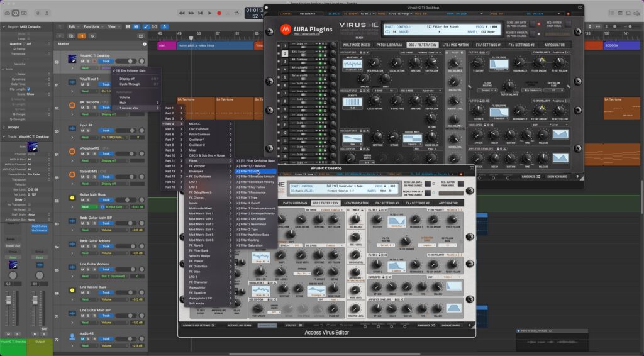Screen dimensions: 644x356
Task: Expand the Groups section in inspector
Action: (x=4, y=127)
